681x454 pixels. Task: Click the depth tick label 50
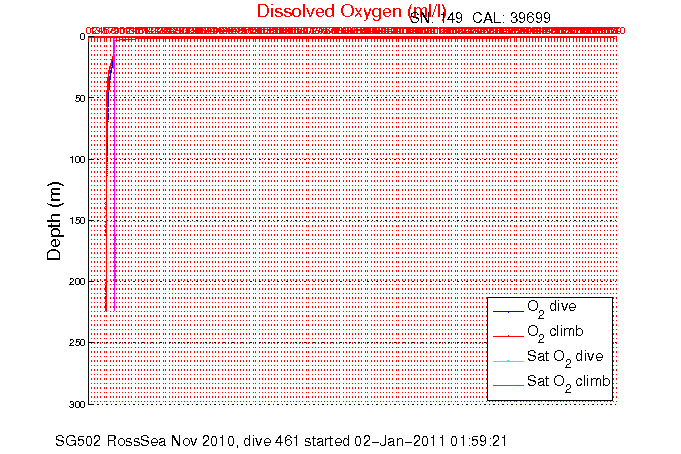coord(80,99)
